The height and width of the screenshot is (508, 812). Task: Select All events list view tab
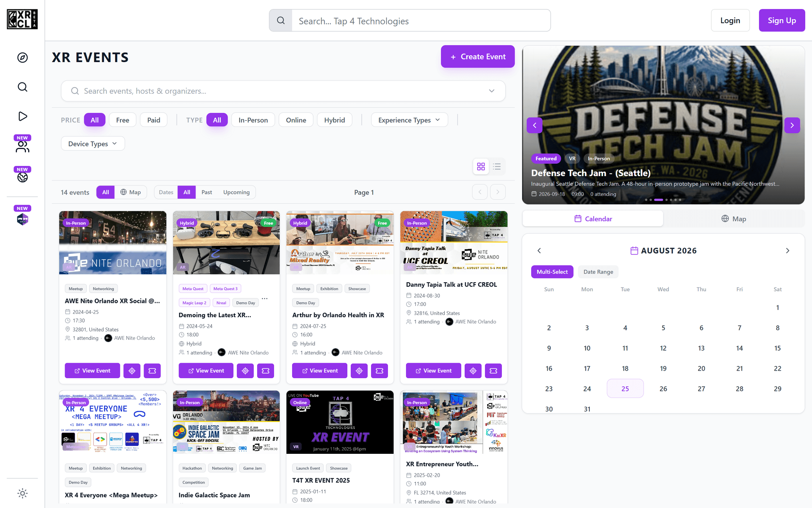click(106, 192)
